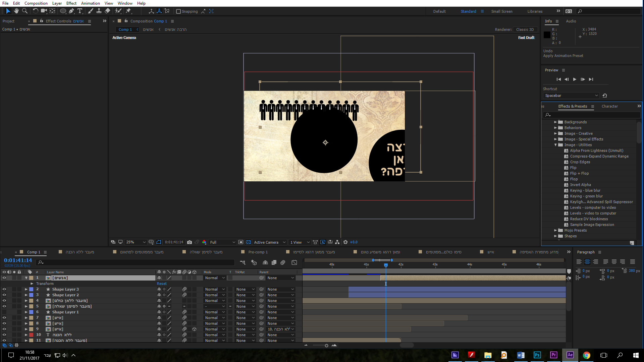Switch to the Character panel tab

point(609,106)
